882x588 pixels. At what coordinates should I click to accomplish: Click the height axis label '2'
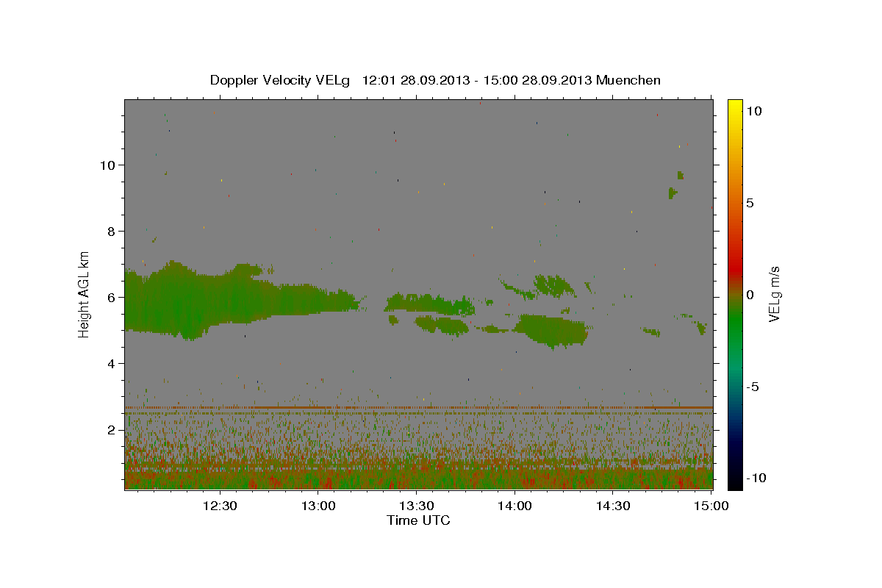(x=111, y=429)
